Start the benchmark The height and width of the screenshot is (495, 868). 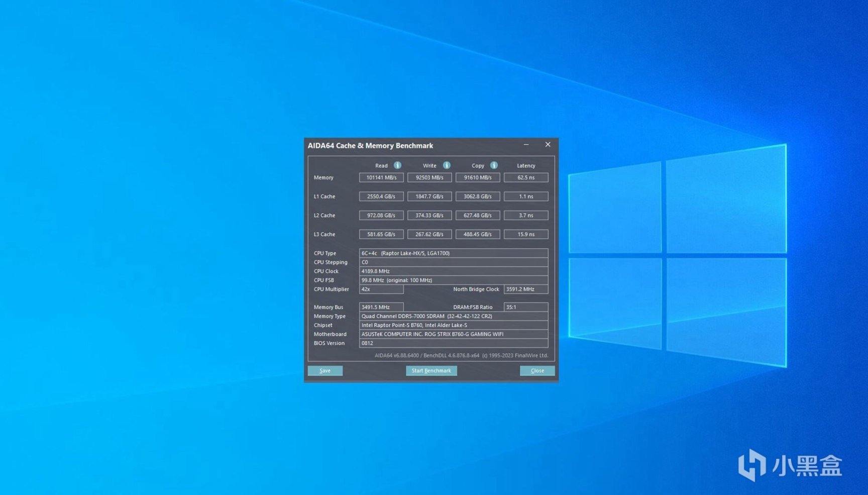[431, 371]
